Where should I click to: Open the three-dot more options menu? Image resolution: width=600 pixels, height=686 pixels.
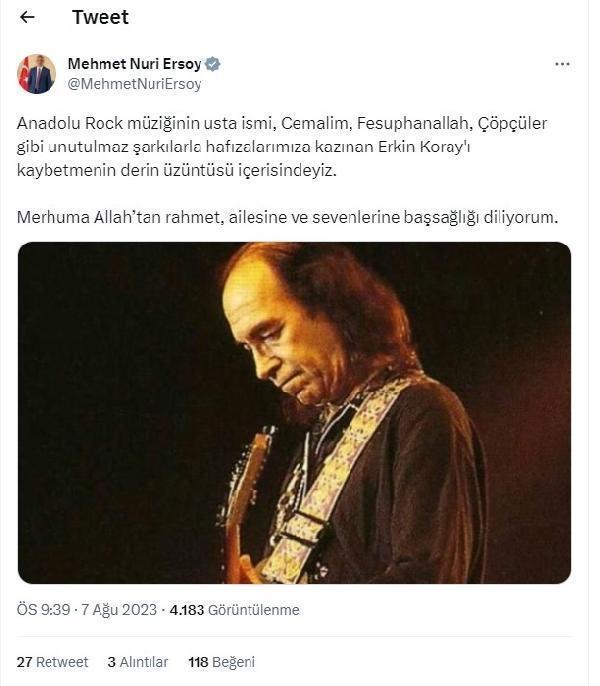[x=562, y=64]
